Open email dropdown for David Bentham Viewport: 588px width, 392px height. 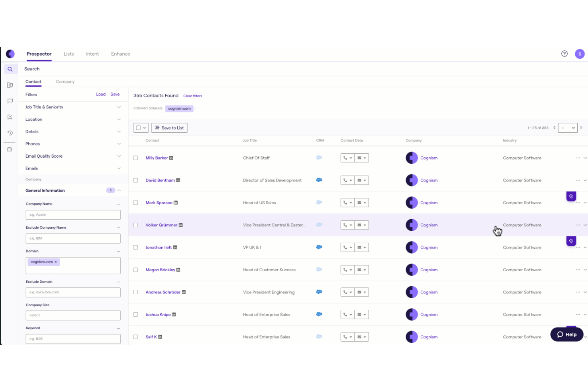[x=362, y=180]
